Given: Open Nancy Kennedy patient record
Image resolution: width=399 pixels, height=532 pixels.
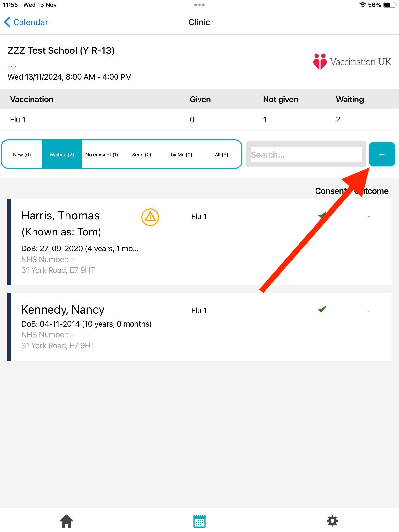Looking at the screenshot, I should 63,310.
